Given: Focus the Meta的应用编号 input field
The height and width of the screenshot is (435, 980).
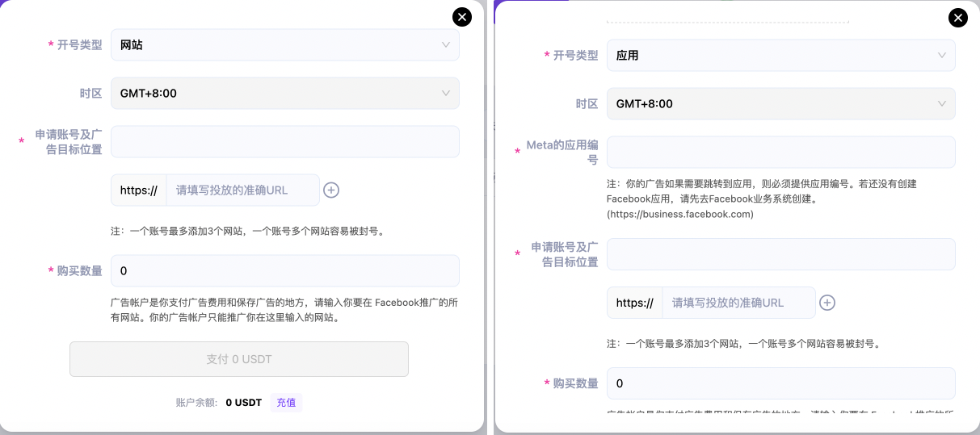Looking at the screenshot, I should [780, 152].
